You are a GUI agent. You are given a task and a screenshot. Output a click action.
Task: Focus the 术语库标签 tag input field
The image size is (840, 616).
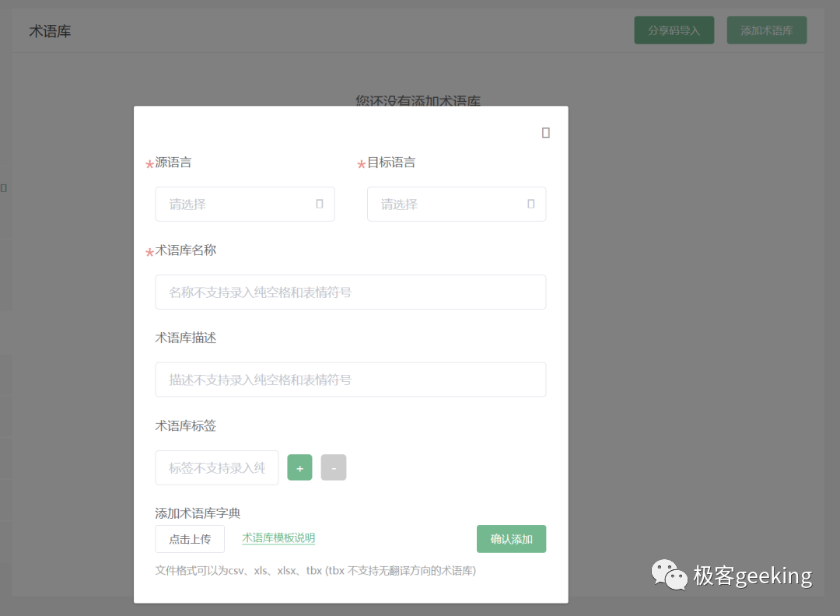coord(216,467)
